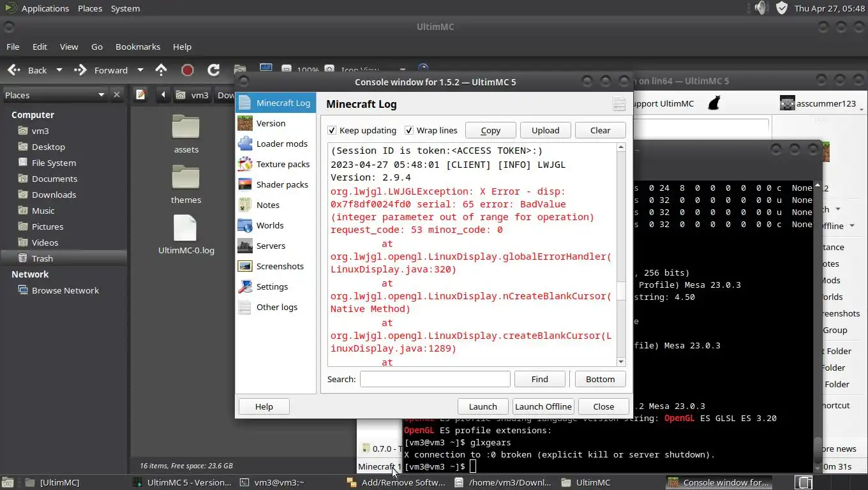This screenshot has height=490, width=868.
Task: Open the Bookmarks menu
Action: click(x=138, y=47)
